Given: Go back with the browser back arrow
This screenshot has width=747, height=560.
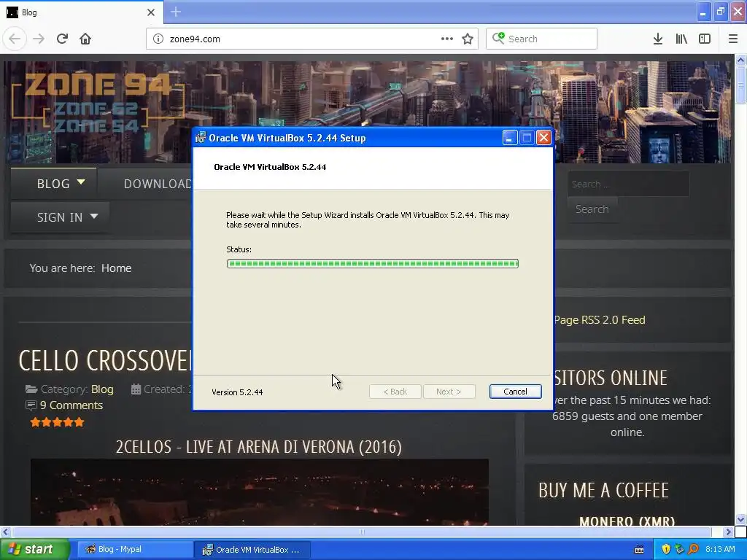Looking at the screenshot, I should tap(15, 39).
